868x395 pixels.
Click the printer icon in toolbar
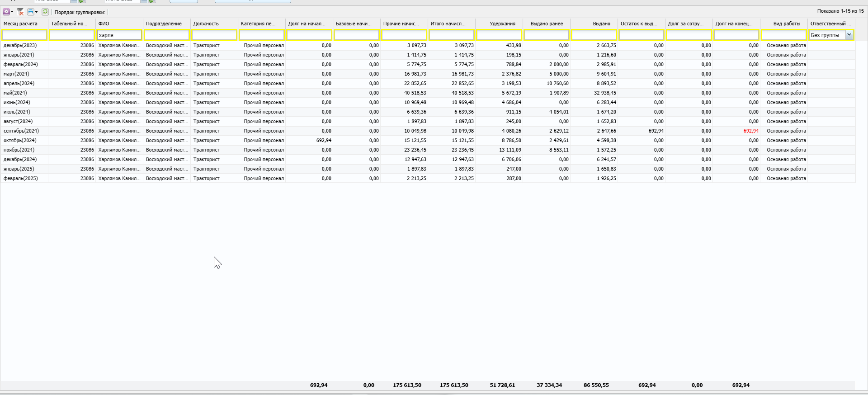30,12
